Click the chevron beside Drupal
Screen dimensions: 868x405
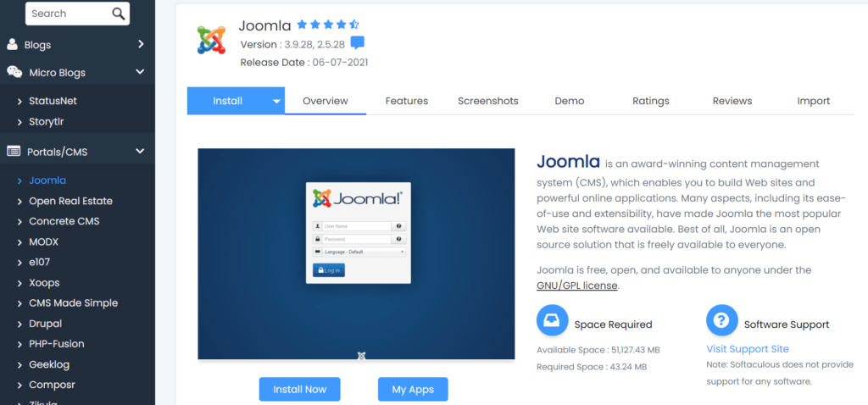point(20,325)
